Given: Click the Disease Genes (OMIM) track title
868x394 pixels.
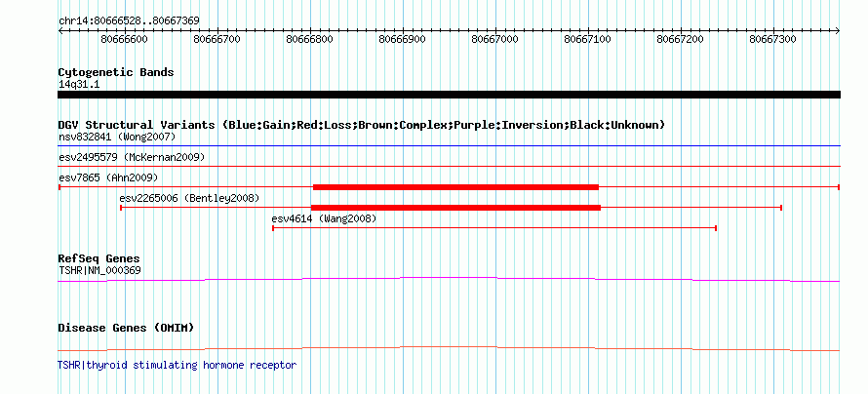Looking at the screenshot, I should click(x=126, y=328).
